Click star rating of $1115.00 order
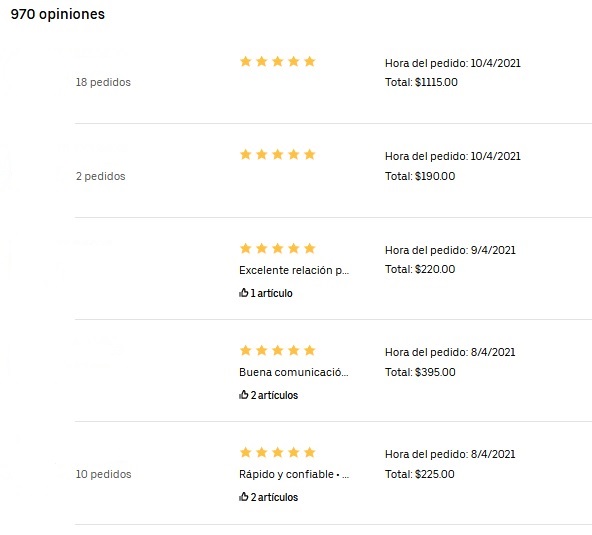 point(278,61)
